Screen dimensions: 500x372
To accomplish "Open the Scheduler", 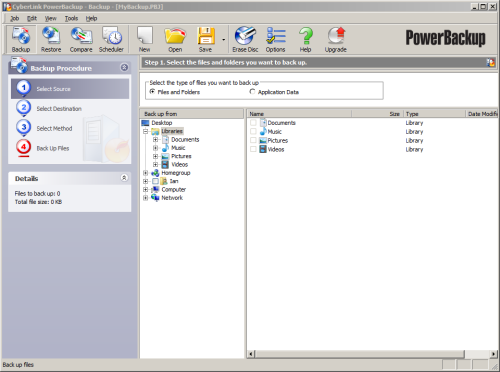I will point(111,39).
